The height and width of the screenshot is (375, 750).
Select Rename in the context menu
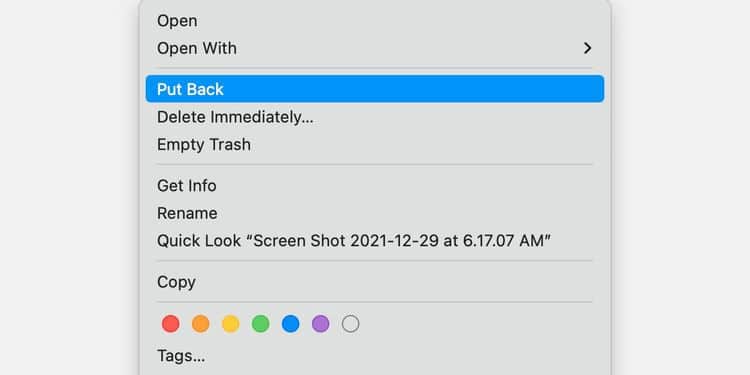pyautogui.click(x=375, y=213)
